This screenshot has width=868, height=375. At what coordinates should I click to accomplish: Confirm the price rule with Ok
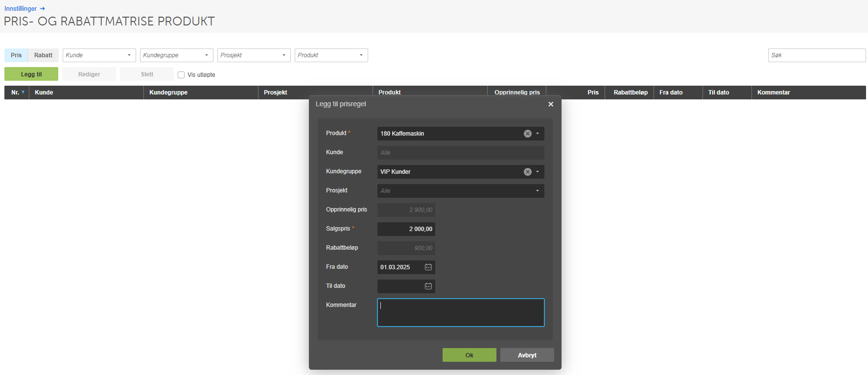click(469, 355)
